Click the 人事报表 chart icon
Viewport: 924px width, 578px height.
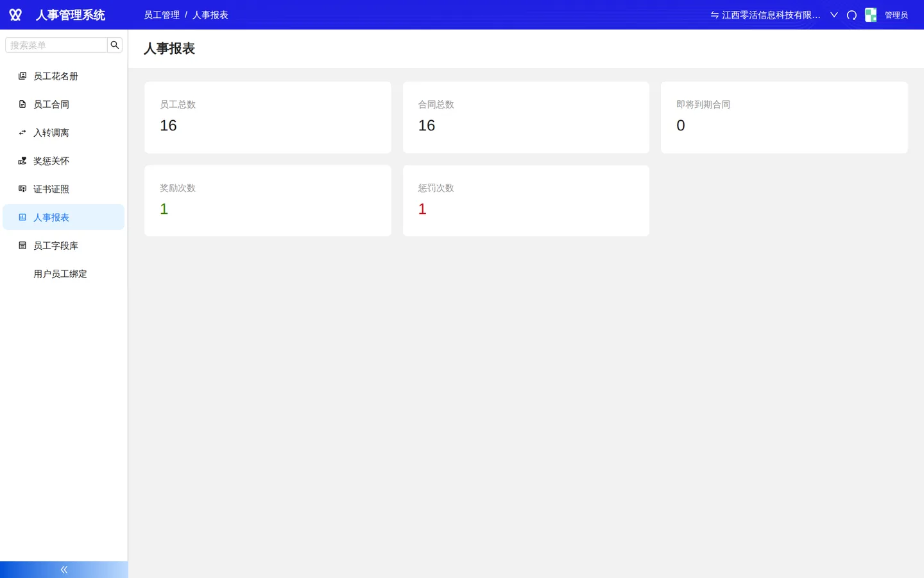(x=22, y=217)
